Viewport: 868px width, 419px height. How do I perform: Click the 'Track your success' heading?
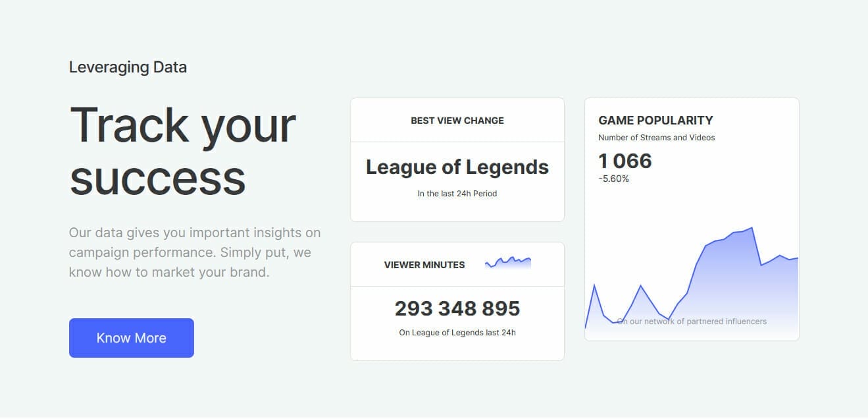tap(183, 151)
